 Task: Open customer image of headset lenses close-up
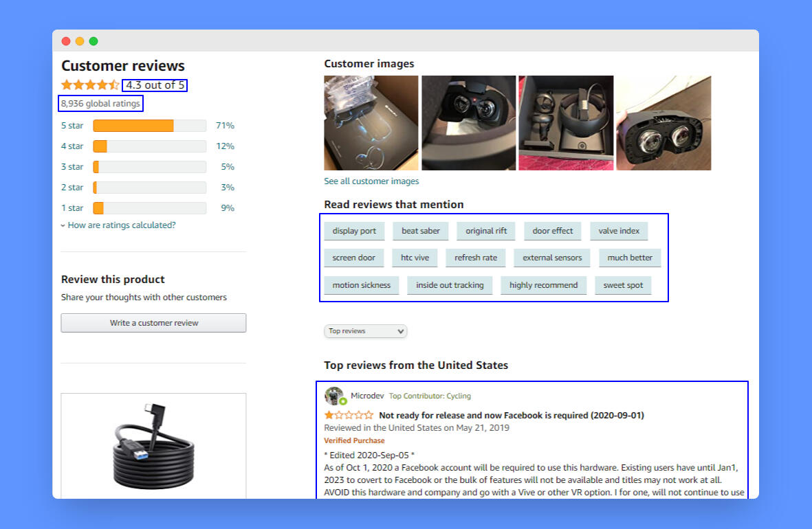pyautogui.click(x=663, y=123)
